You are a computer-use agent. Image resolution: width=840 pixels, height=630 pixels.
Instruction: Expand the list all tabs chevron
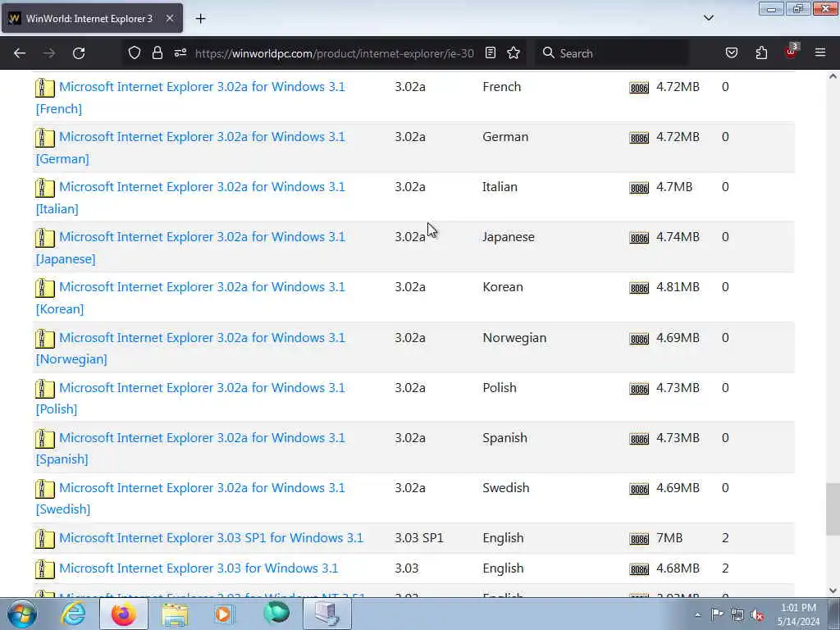(x=708, y=18)
